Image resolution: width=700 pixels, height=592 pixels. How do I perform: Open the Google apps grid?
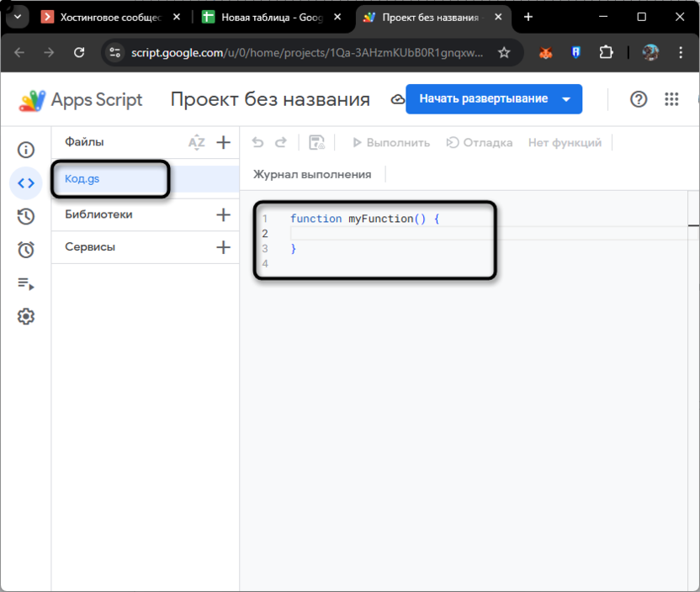pyautogui.click(x=671, y=99)
